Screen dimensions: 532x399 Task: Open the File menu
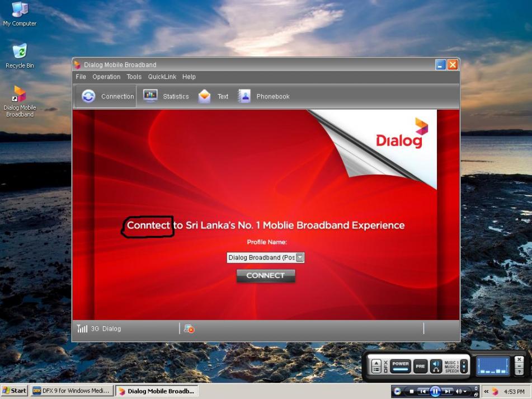[81, 77]
